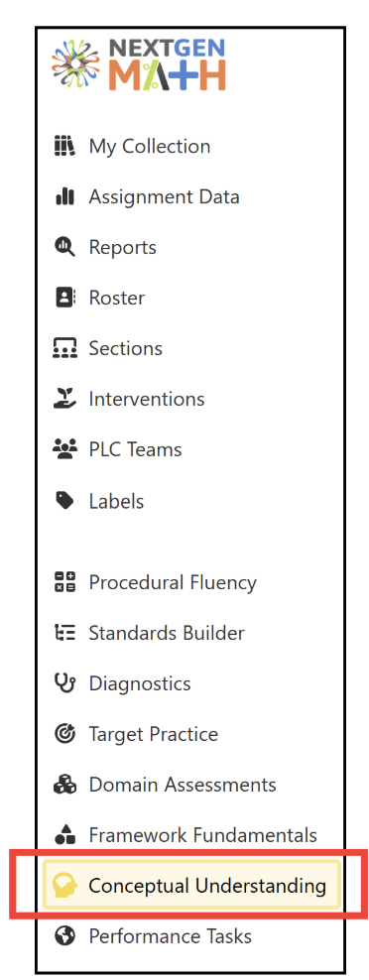
Task: Open Performance Tasks
Action: pos(153,936)
